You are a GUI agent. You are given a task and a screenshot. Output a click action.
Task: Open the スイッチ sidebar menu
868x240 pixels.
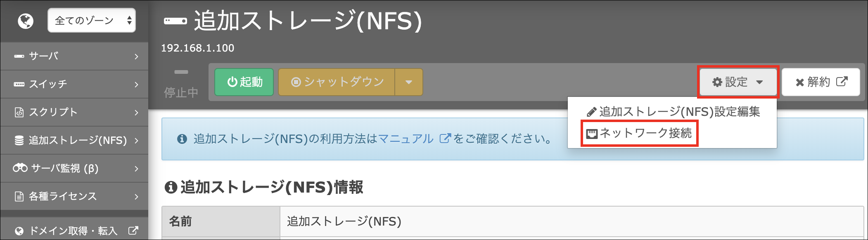(74, 84)
